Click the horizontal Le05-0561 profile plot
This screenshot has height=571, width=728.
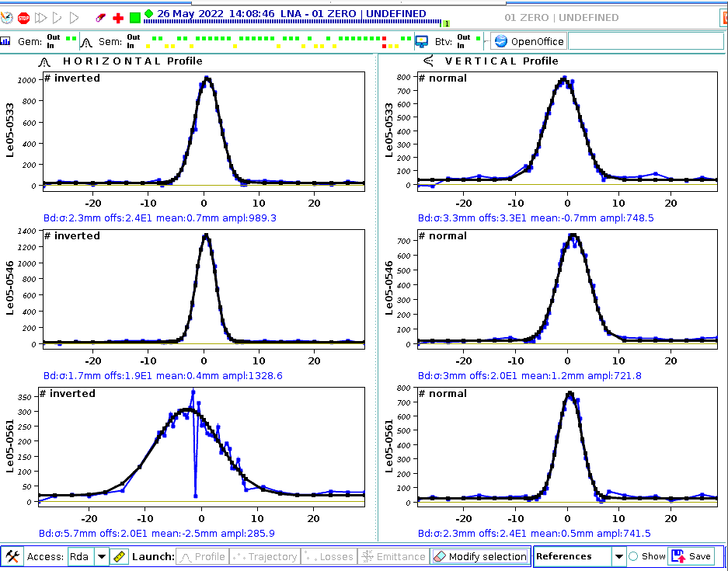click(x=201, y=447)
